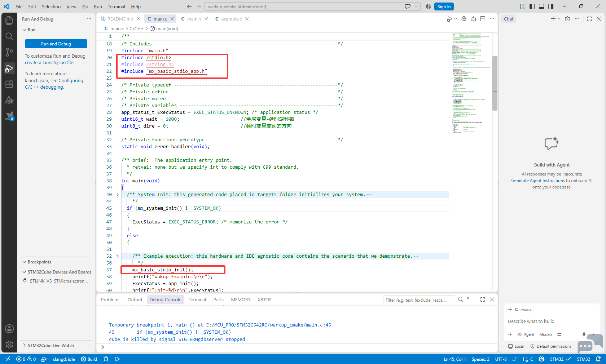Open the Selection menu
The height and width of the screenshot is (364, 606).
click(51, 6)
